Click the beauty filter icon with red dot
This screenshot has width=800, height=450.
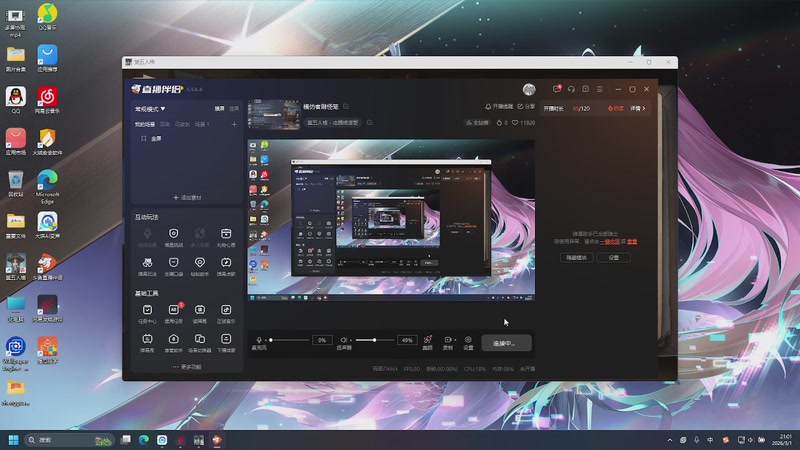(428, 342)
